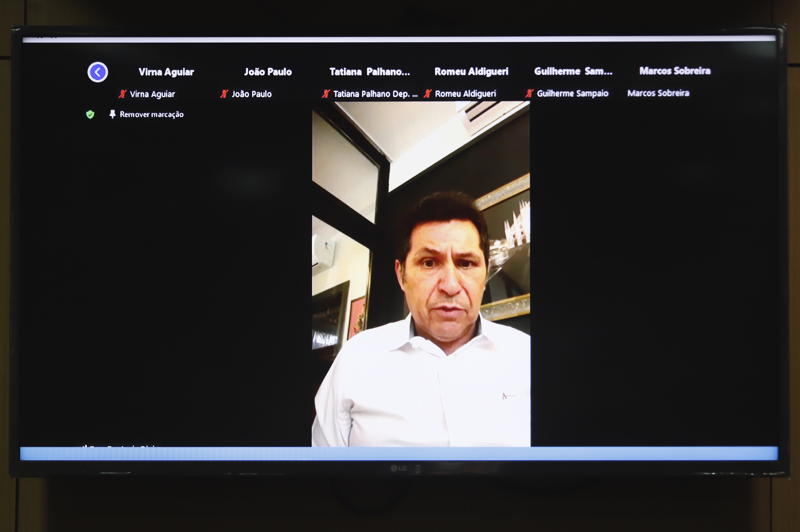800x532 pixels.
Task: Click the blue bar at screen bottom
Action: coord(399,454)
